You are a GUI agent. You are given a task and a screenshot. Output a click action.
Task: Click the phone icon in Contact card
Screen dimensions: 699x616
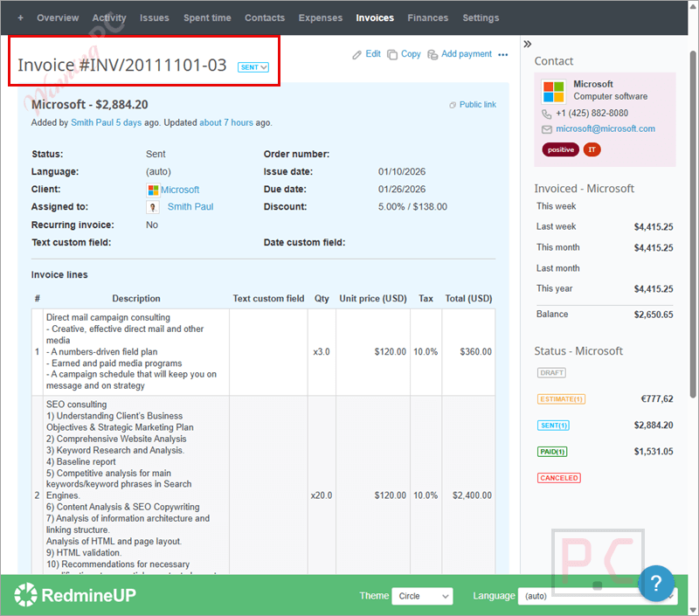(x=547, y=114)
